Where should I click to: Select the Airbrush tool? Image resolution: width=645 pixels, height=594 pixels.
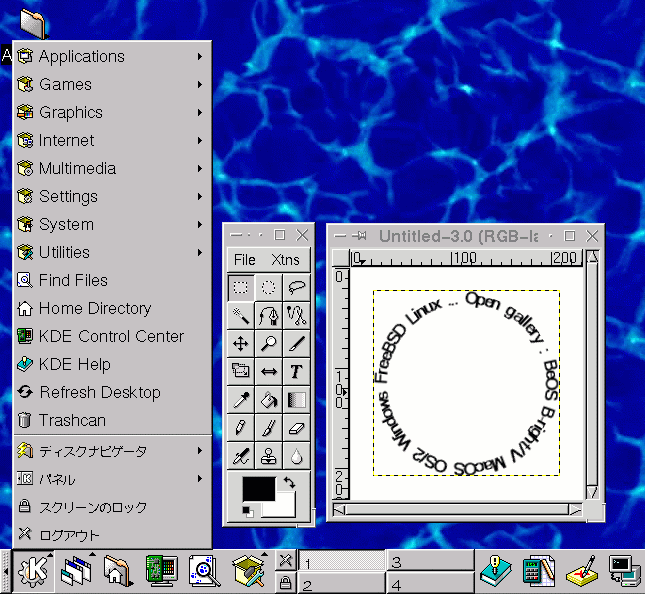click(x=241, y=456)
